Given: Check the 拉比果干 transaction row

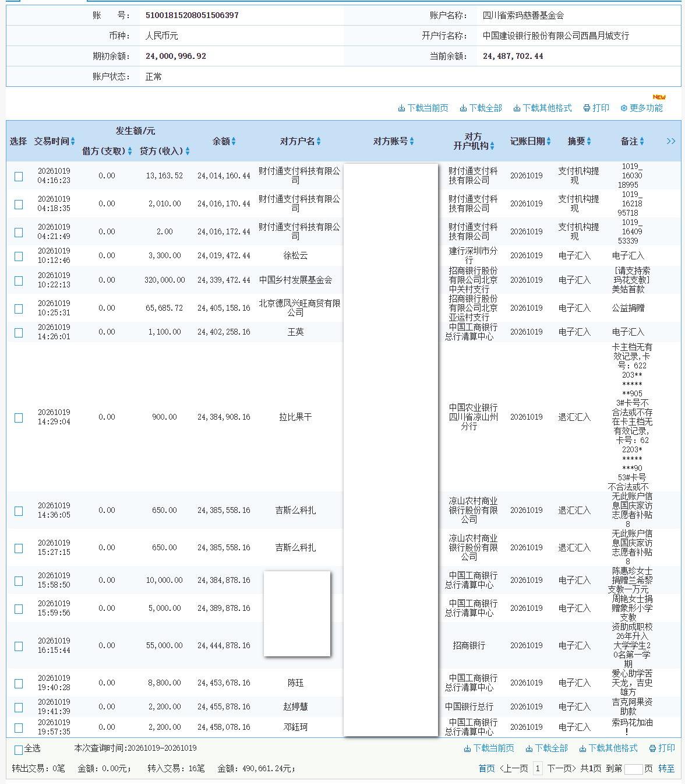Looking at the screenshot, I should pos(19,417).
